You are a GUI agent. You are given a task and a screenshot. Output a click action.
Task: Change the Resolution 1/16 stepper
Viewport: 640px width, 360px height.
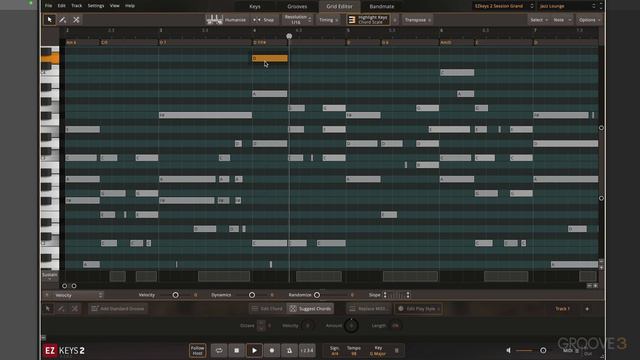pos(297,20)
